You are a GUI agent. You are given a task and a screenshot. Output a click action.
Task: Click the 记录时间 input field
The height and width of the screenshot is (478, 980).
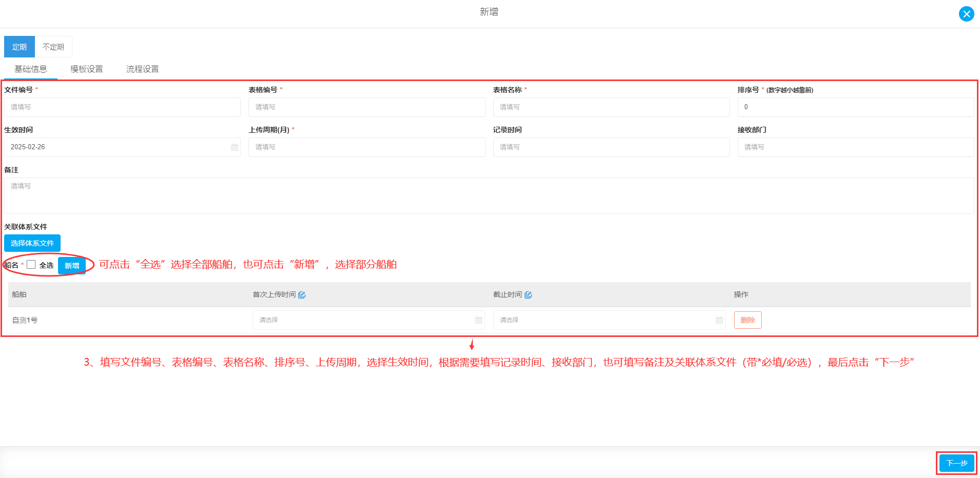pos(611,147)
